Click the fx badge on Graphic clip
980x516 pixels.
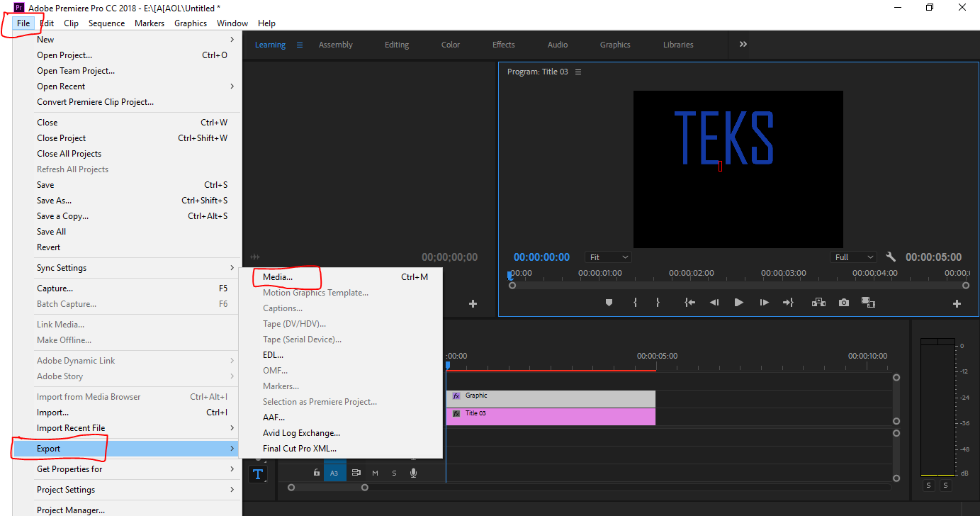456,396
